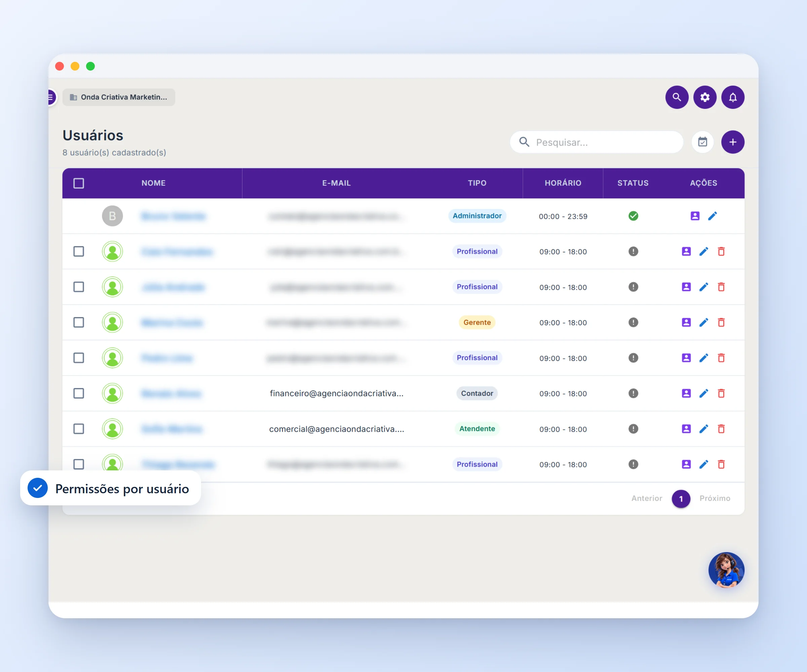
Task: Click the Gerente type badge
Action: pyautogui.click(x=477, y=322)
